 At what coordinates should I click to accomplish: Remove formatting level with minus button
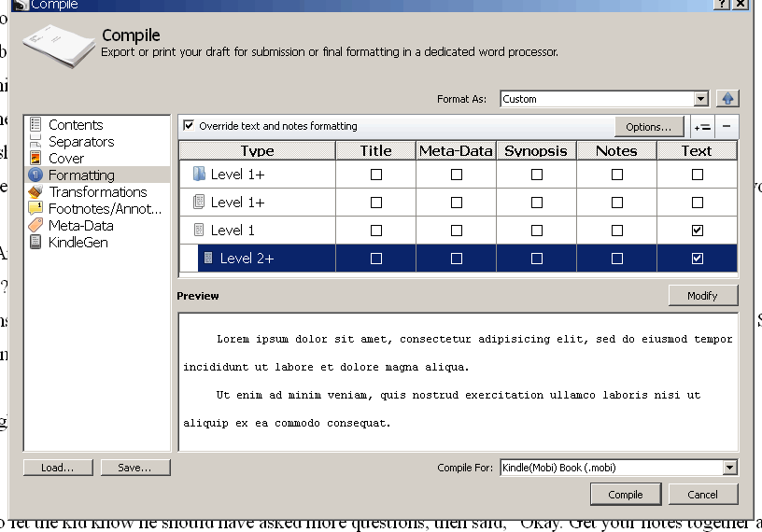[x=727, y=127]
